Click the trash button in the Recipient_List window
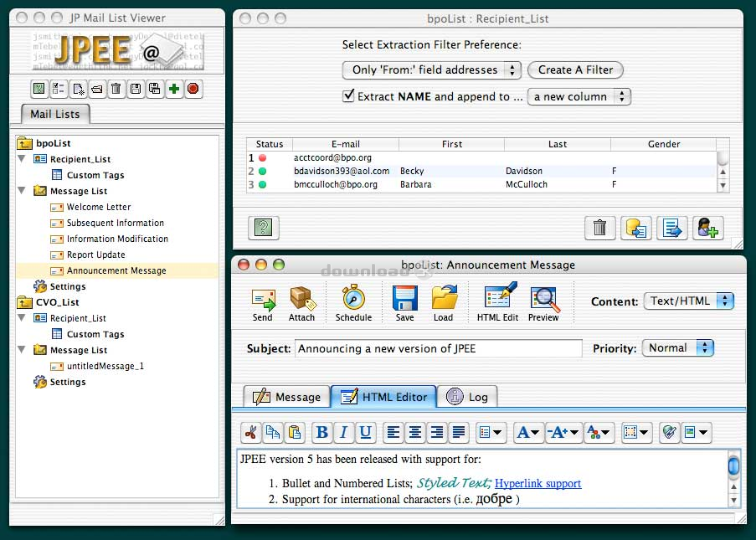The image size is (756, 540). pos(599,228)
